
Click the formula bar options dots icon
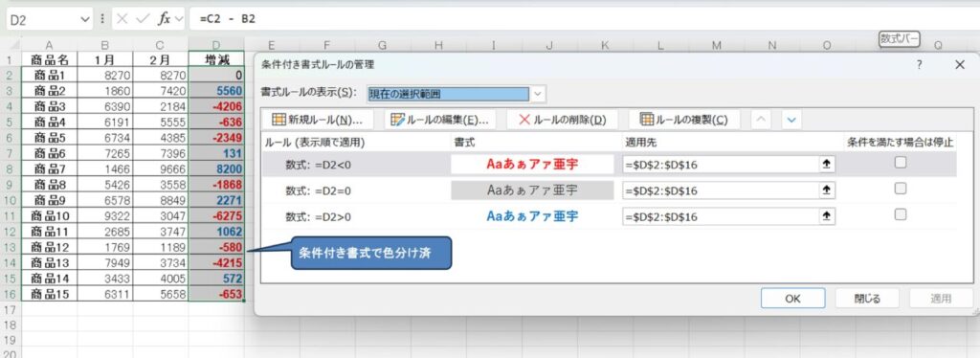[102, 19]
